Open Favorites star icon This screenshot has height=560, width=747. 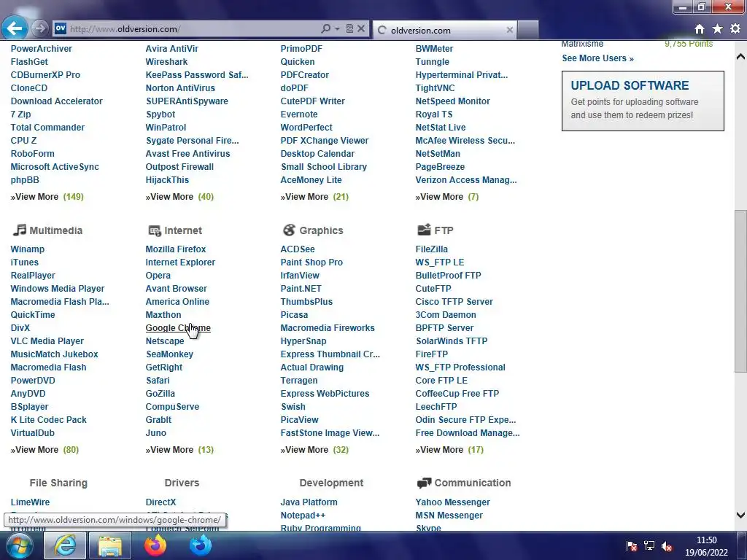point(717,29)
